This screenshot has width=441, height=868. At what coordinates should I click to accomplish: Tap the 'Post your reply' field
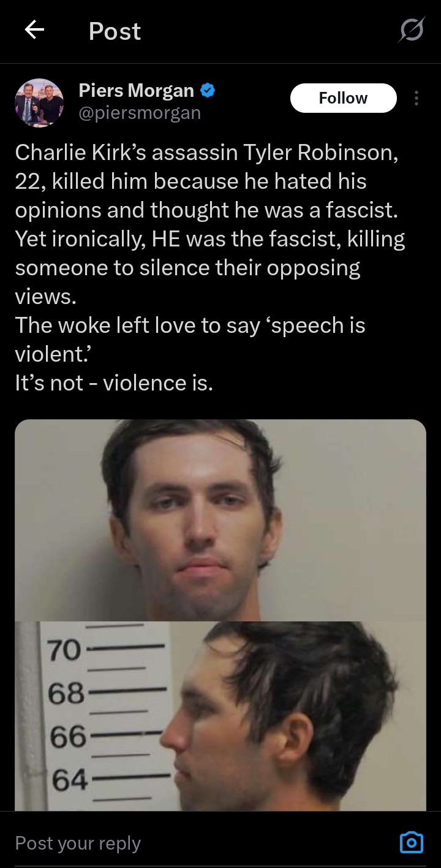(x=78, y=843)
